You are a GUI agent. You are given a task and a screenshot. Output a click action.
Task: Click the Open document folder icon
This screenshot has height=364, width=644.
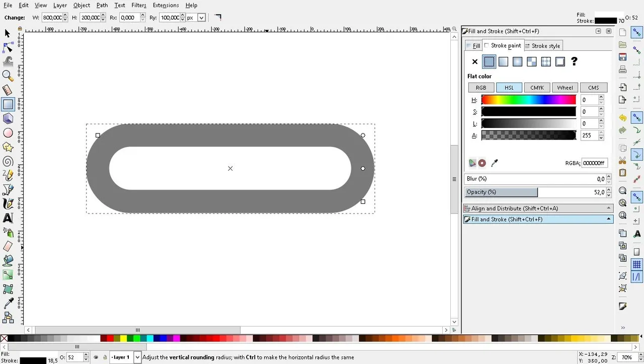point(622,45)
